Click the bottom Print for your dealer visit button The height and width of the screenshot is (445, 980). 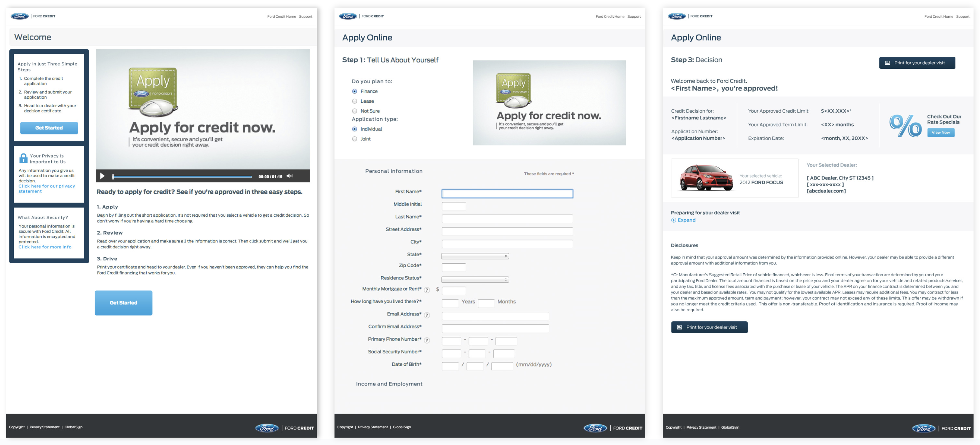click(709, 327)
